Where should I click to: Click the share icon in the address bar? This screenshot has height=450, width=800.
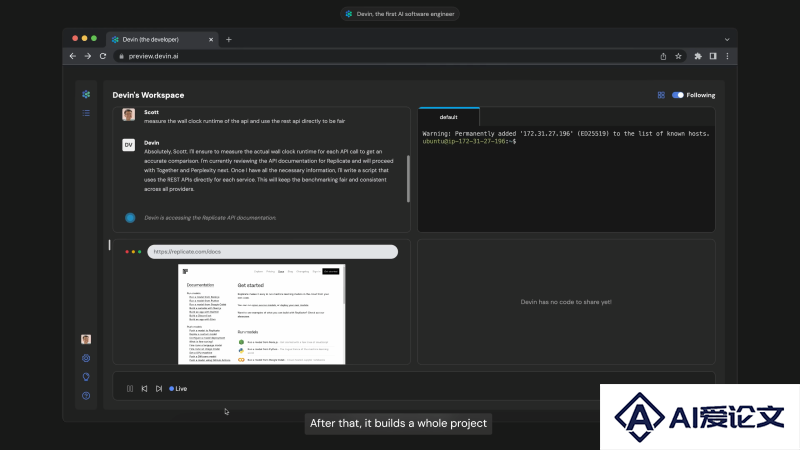[x=663, y=56]
